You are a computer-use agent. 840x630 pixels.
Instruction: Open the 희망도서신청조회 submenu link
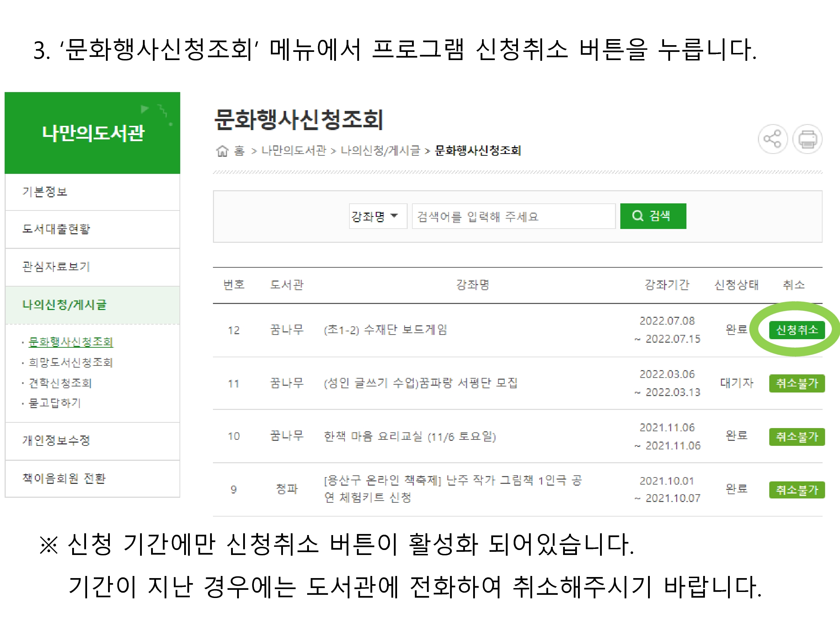point(71,362)
